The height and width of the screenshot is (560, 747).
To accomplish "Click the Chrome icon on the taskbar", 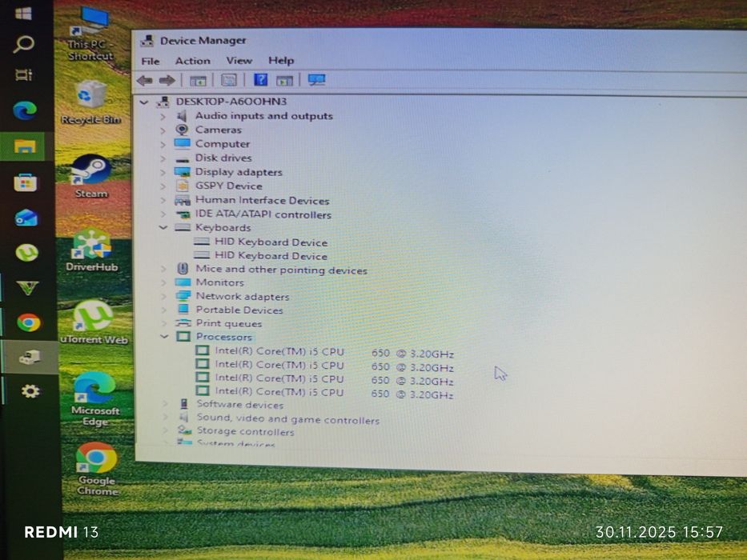I will click(x=29, y=323).
